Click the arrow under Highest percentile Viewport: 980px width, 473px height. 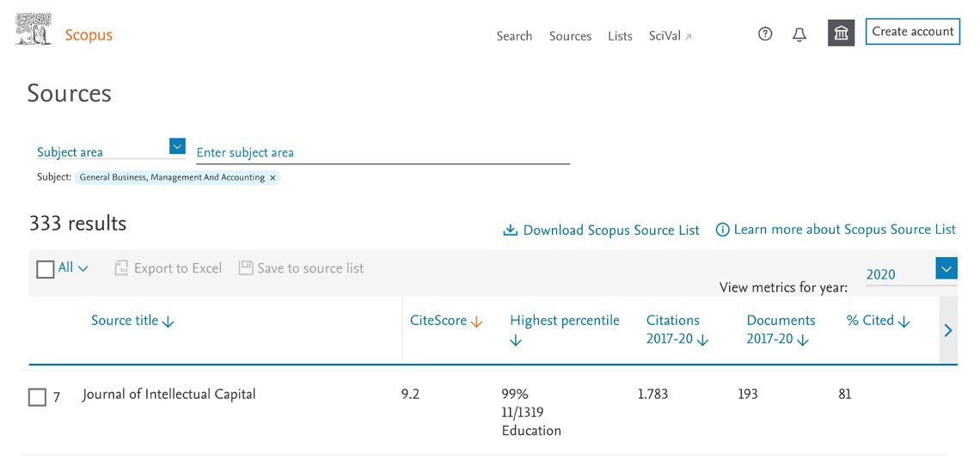(x=516, y=341)
